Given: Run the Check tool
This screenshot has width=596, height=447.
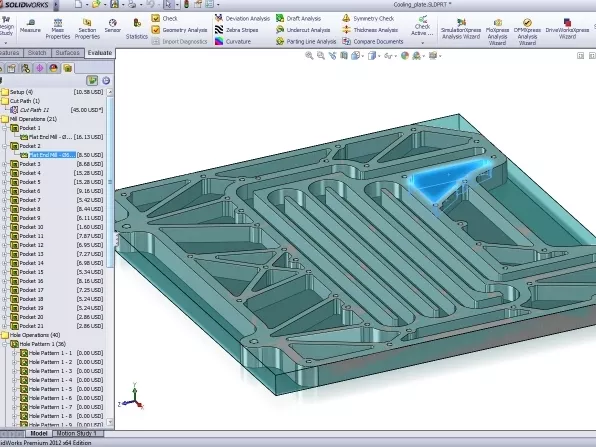Looking at the screenshot, I should pos(165,18).
